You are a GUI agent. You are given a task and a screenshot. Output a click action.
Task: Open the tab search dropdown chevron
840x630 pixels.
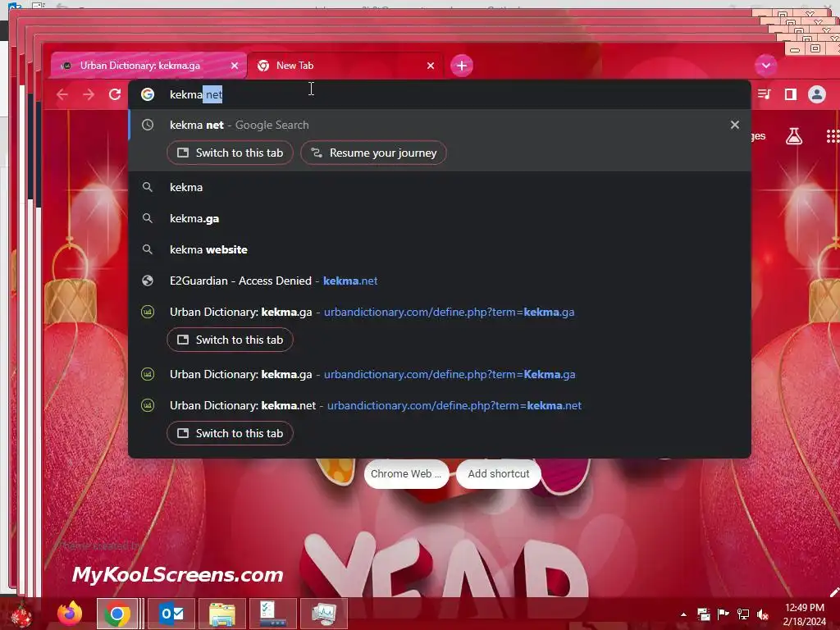pos(766,66)
